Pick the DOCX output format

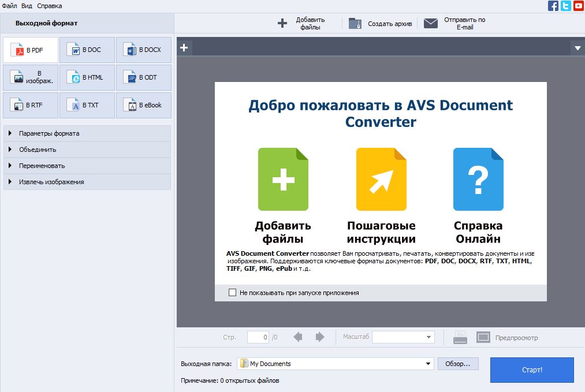(x=144, y=50)
